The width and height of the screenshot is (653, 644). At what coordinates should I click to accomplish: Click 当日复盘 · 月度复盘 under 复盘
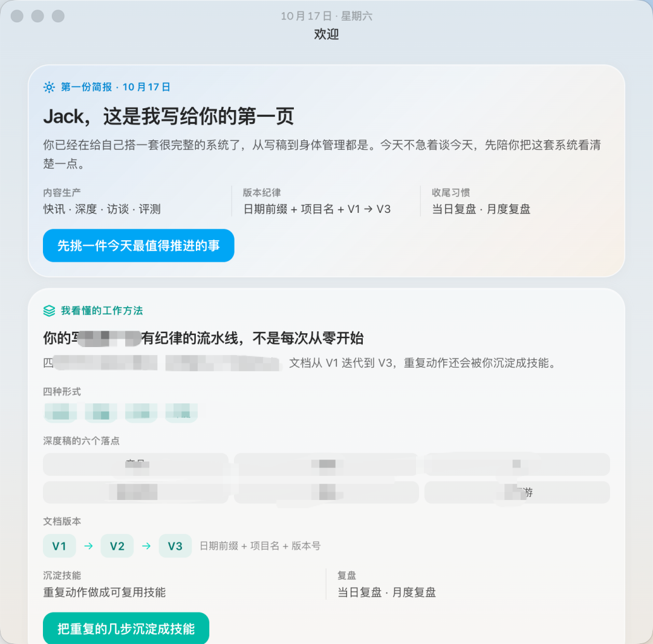tap(386, 593)
